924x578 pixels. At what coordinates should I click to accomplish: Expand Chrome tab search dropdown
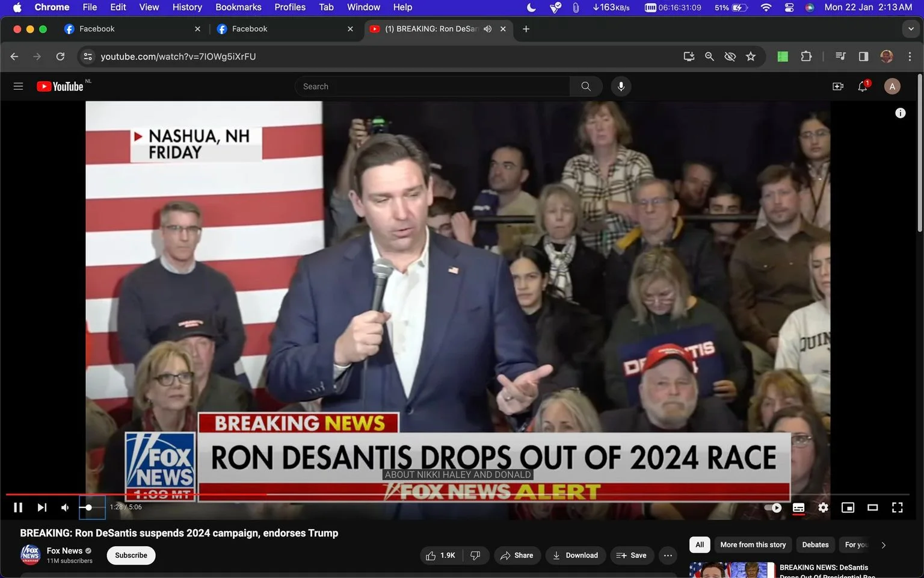[x=911, y=29]
